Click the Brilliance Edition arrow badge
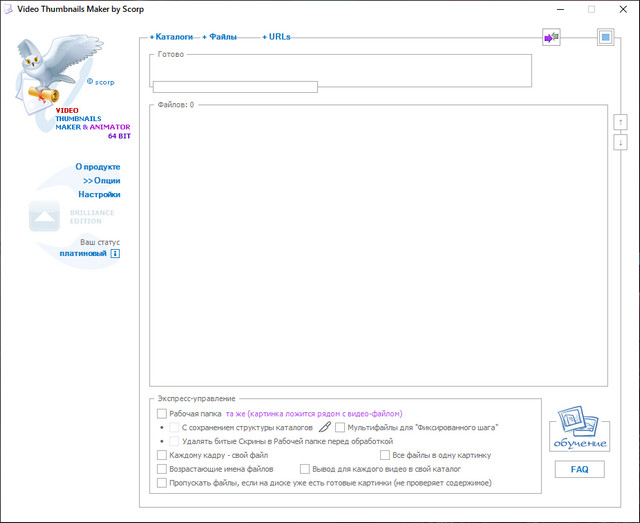 [x=44, y=215]
